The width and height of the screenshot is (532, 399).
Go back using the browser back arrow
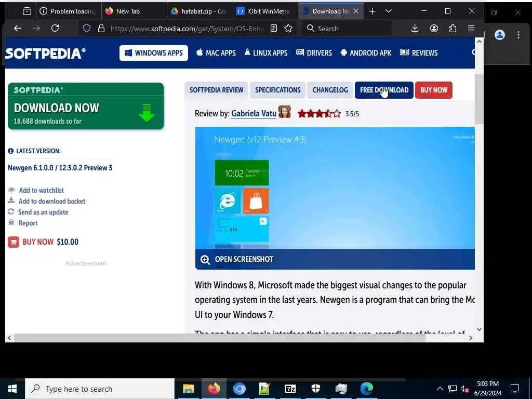click(x=18, y=29)
